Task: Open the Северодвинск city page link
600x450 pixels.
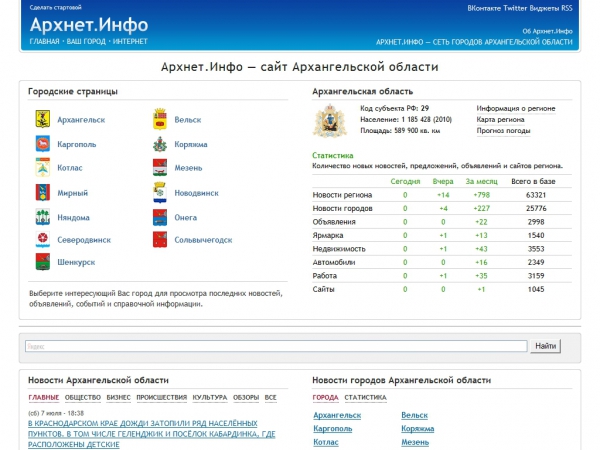Action: 84,240
